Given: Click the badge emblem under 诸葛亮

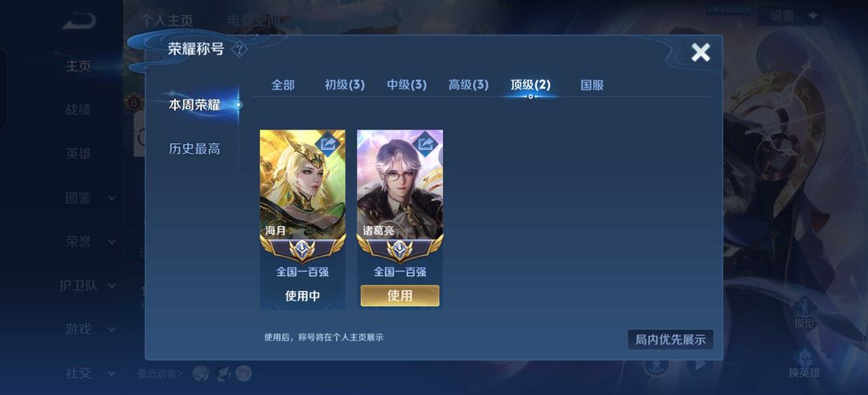Looking at the screenshot, I should (399, 250).
